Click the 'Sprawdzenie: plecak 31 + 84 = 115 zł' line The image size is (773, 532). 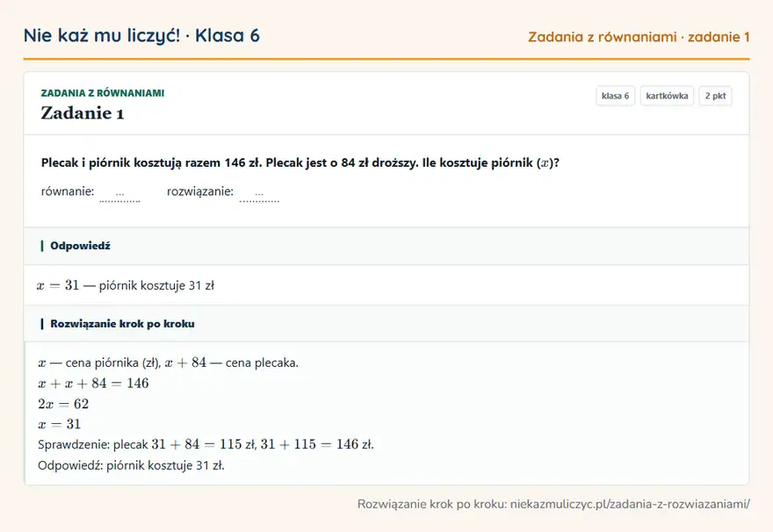point(206,444)
